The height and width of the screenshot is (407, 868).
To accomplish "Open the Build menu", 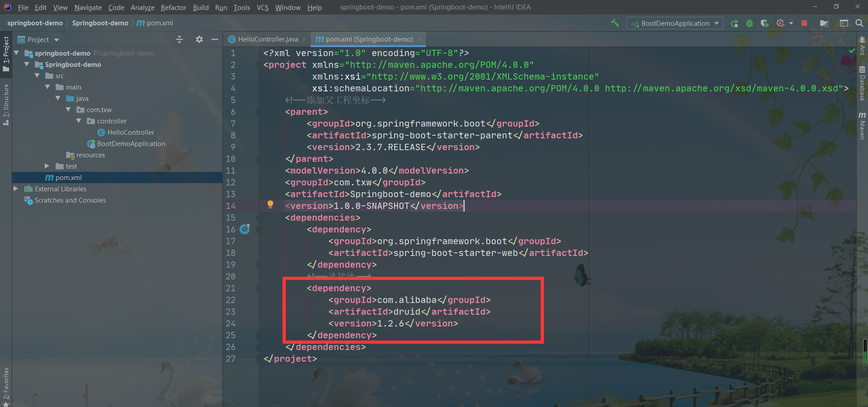I will [201, 7].
